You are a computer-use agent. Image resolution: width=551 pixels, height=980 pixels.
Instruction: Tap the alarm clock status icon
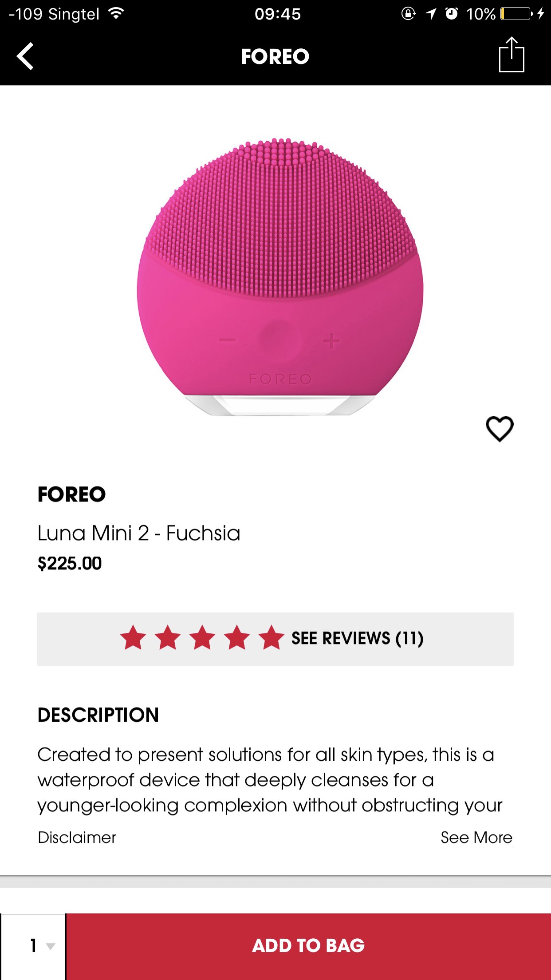point(452,14)
